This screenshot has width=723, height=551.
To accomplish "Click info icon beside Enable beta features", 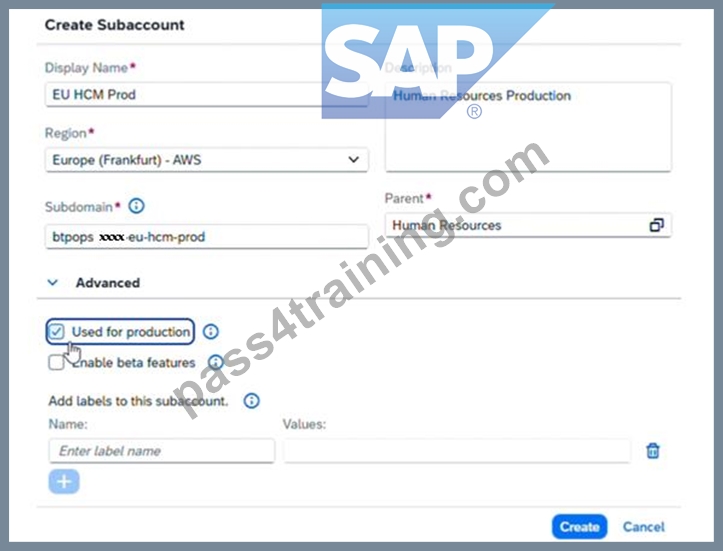I will (x=215, y=362).
